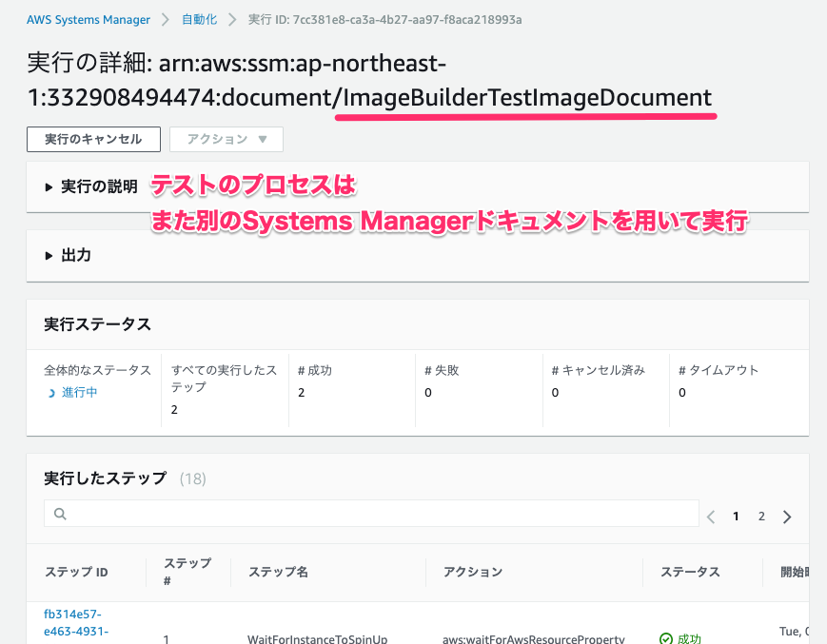827x644 pixels.
Task: Click the # 失敗 count label
Action: [x=442, y=370]
